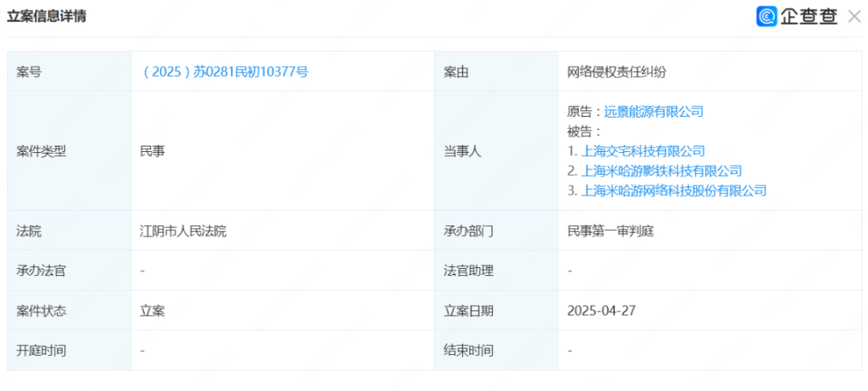Click the 被告： label text
The width and height of the screenshot is (868, 391).
[584, 131]
